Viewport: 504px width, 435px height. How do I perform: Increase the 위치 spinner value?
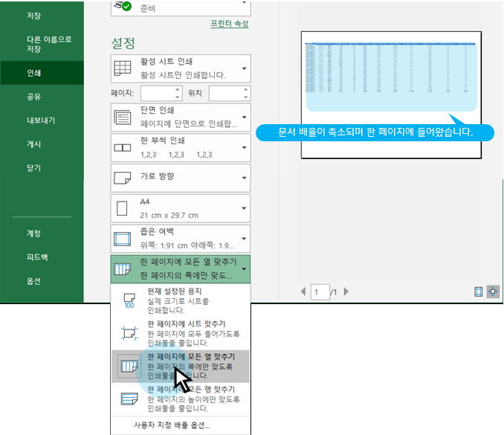coord(246,90)
